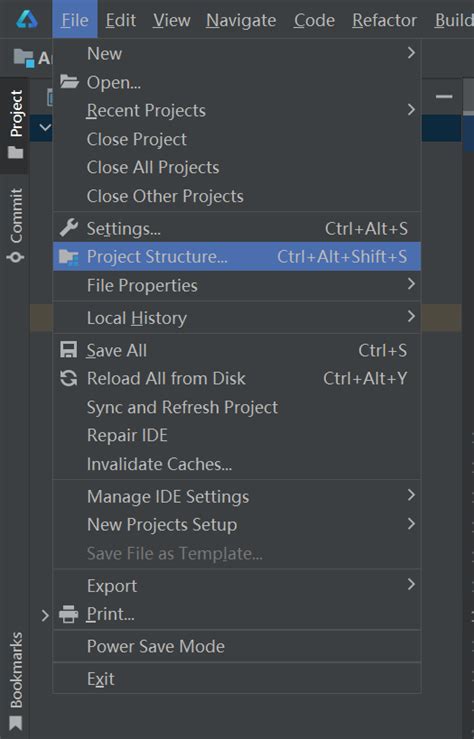Click the Save All floppy disk icon
Screen dimensions: 474x739
tap(68, 350)
